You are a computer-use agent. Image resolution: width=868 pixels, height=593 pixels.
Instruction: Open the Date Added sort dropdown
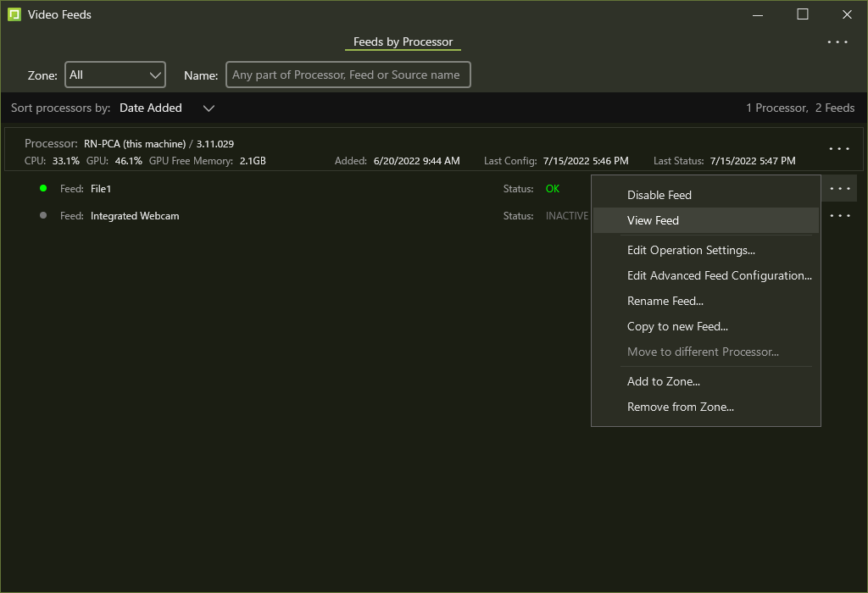pos(167,108)
